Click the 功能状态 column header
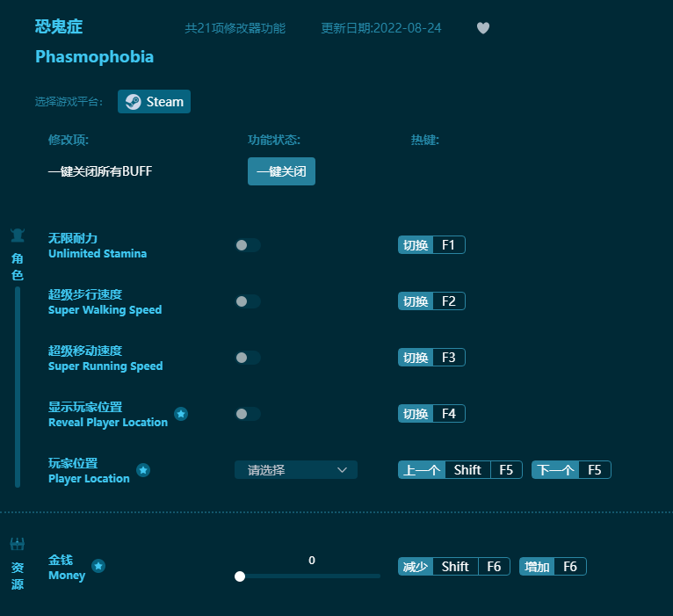Viewport: 673px width, 616px height. 274,140
